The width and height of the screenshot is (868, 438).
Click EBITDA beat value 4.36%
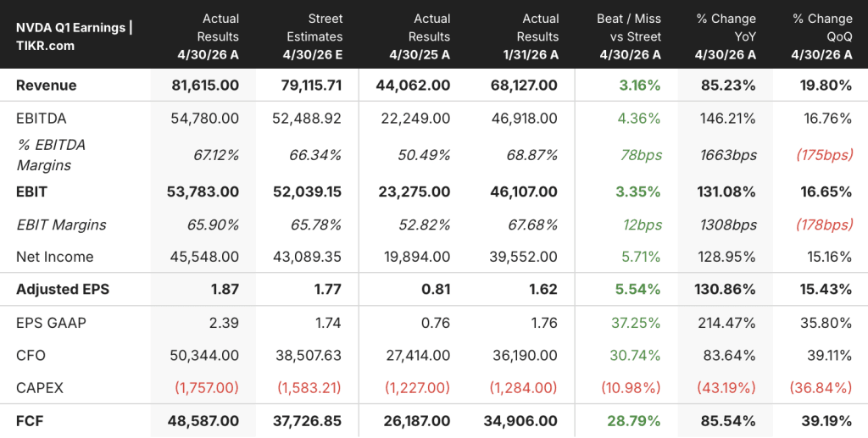(640, 119)
